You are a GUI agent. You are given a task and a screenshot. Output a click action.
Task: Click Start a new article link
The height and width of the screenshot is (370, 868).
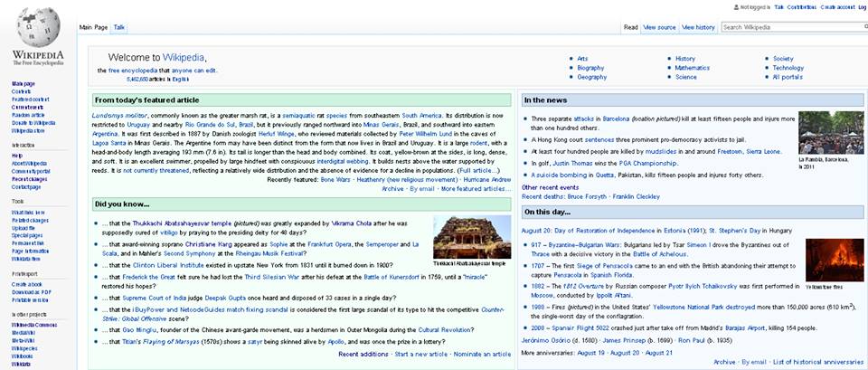click(420, 354)
